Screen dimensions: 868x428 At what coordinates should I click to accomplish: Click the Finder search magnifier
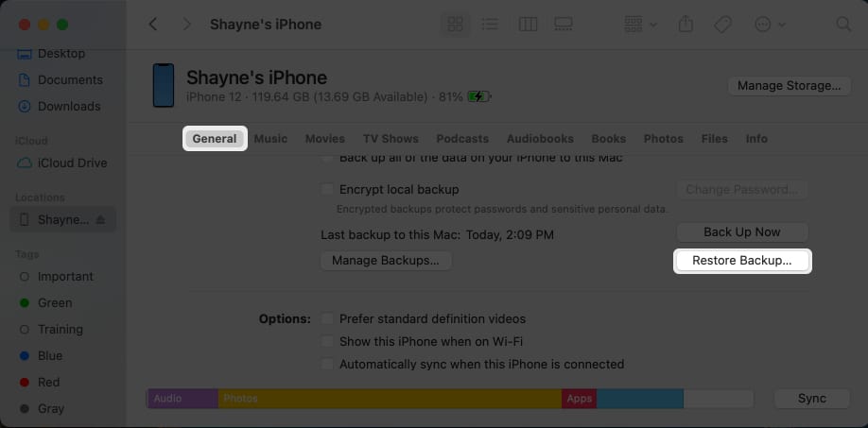pos(843,25)
